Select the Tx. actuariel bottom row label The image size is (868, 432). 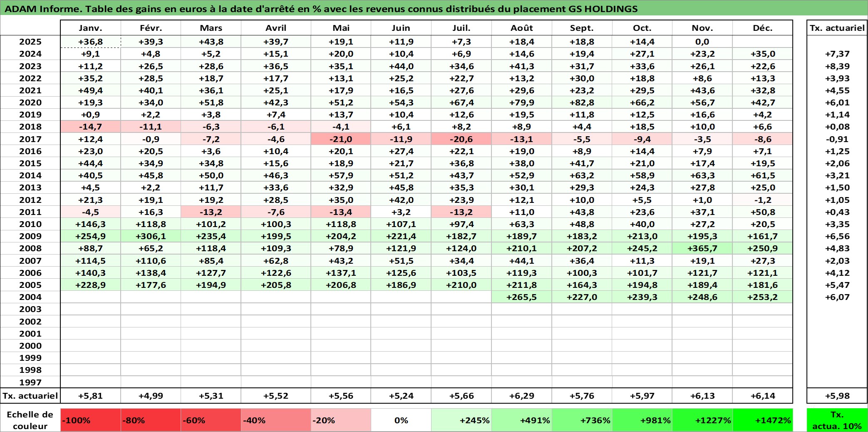[30, 396]
